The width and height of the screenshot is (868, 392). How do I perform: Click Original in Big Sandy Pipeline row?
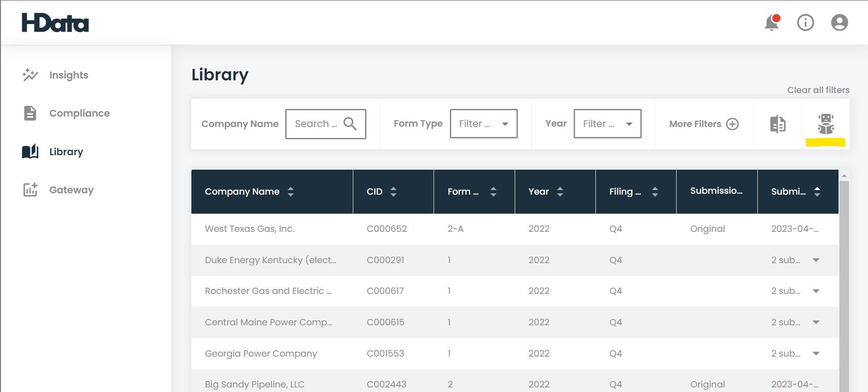click(707, 384)
